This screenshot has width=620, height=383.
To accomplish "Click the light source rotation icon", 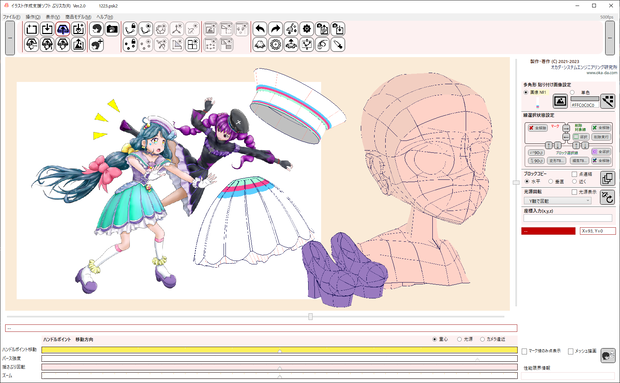I will click(x=607, y=197).
